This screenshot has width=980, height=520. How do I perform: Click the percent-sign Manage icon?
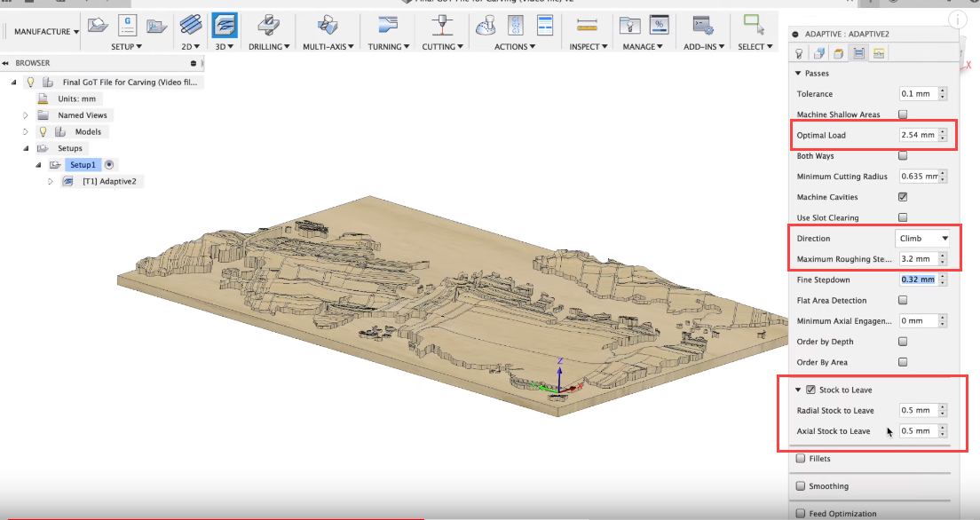coord(660,25)
